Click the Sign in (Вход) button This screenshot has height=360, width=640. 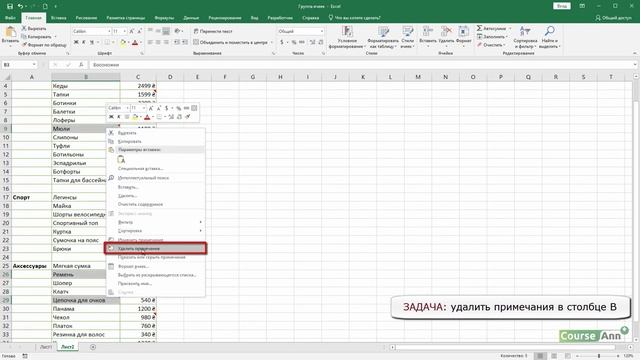562,6
